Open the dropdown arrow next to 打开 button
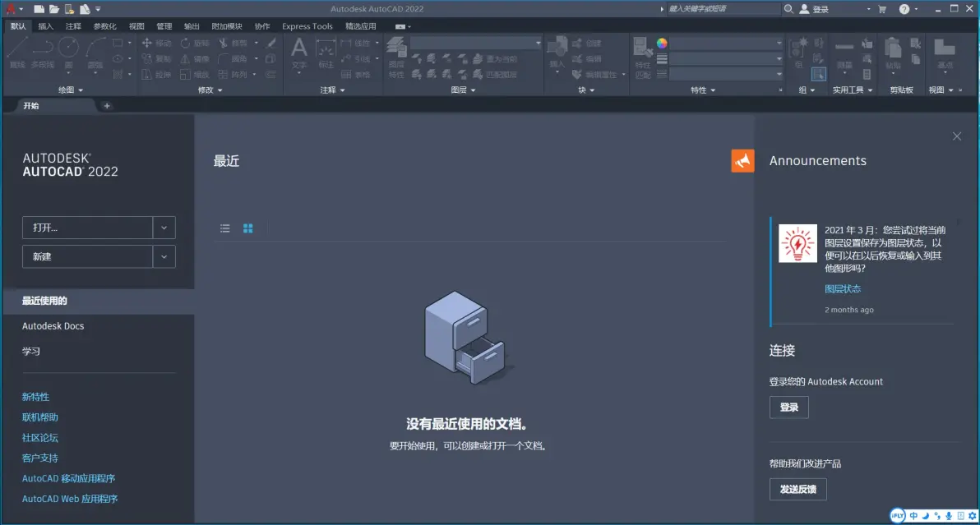980x525 pixels. point(164,228)
